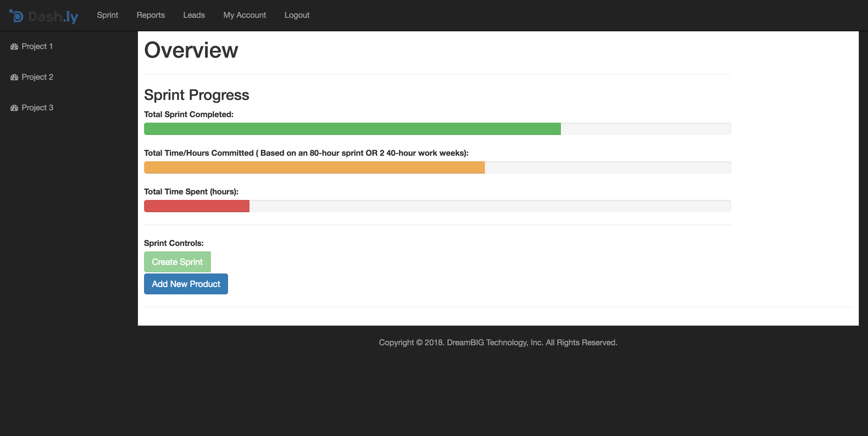This screenshot has width=868, height=436.
Task: Click the Sprint Progress heading
Action: pyautogui.click(x=196, y=95)
